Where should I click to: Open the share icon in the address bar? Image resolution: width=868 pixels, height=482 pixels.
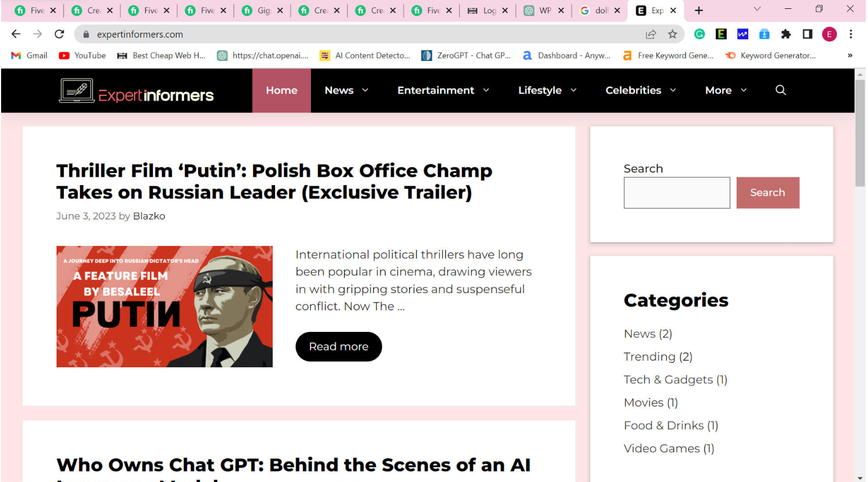click(650, 34)
